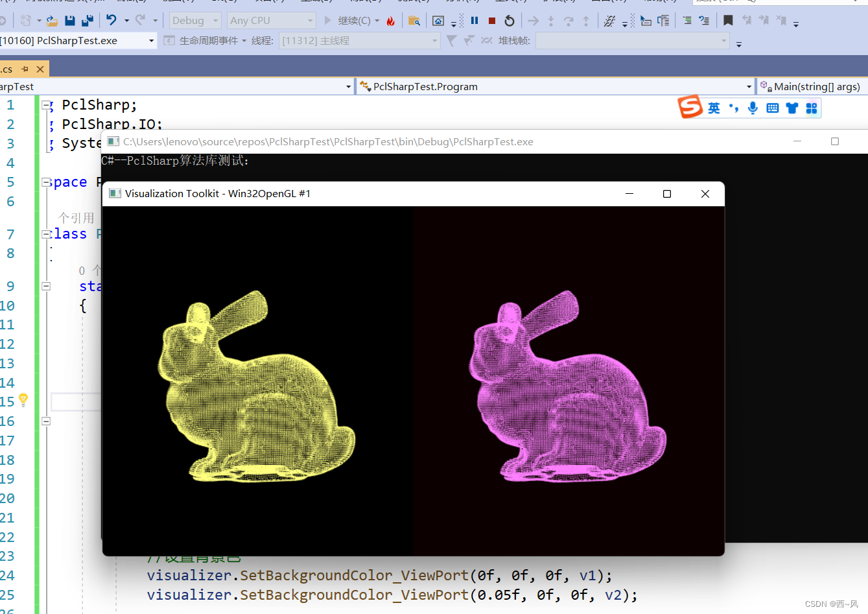Save all files with the double-disk icon
Screen dimensions: 868x614
(88, 21)
